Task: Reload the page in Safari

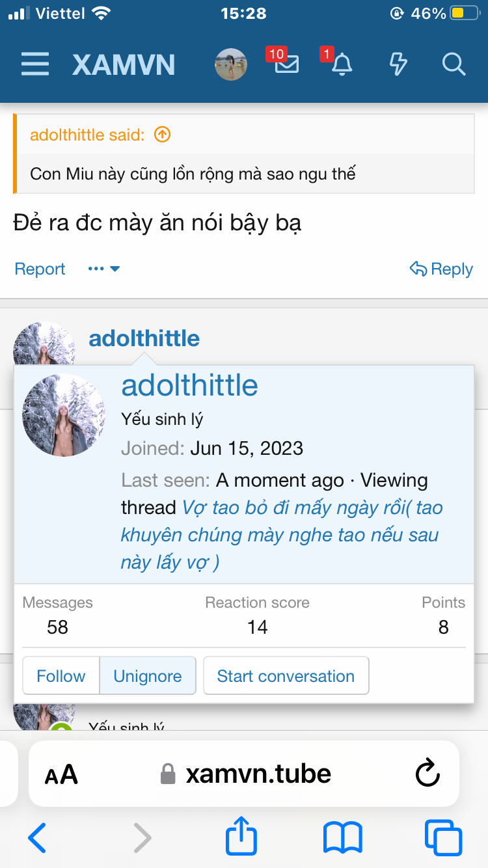Action: [x=427, y=774]
